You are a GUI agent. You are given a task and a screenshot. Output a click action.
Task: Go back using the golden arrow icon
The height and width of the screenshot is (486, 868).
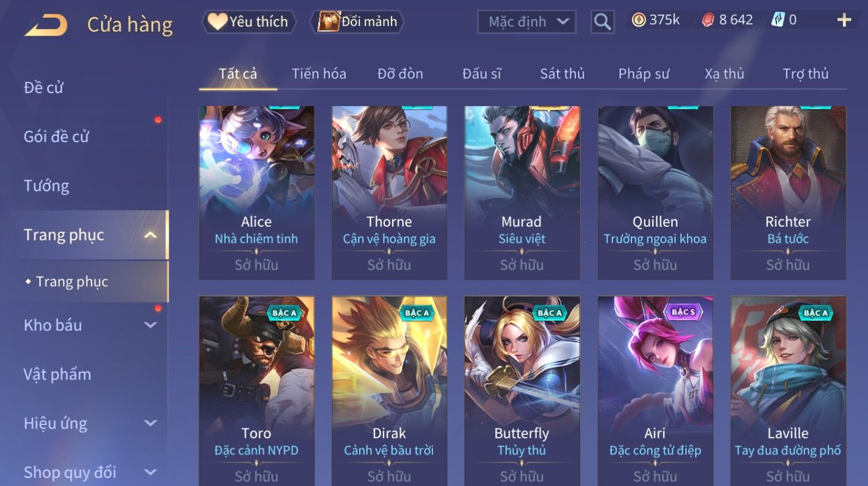coord(45,25)
